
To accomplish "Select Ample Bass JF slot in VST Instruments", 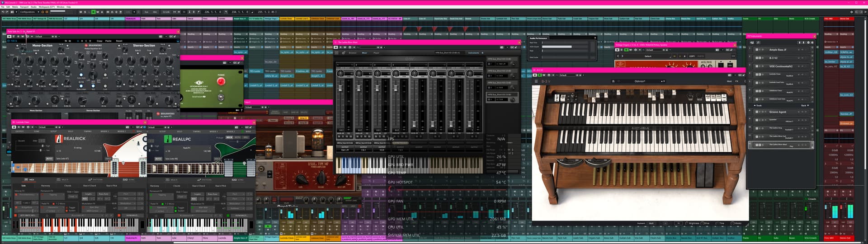I will (781, 50).
